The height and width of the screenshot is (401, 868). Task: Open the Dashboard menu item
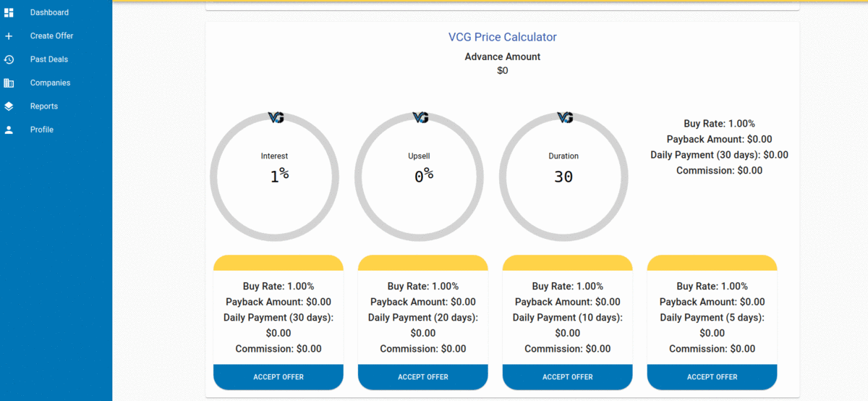pyautogui.click(x=49, y=12)
